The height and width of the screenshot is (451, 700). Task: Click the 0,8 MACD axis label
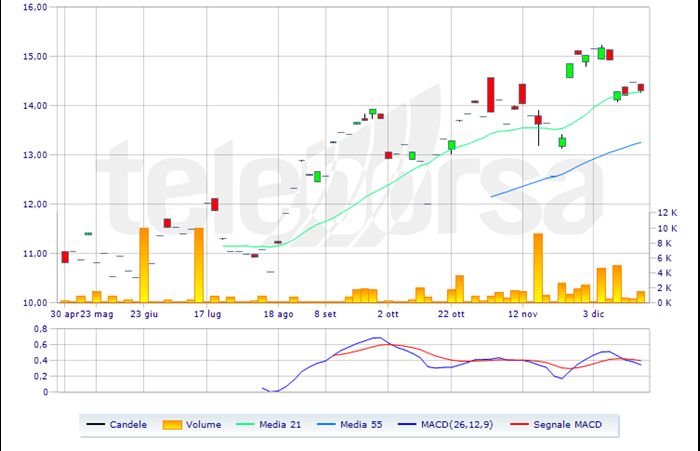coord(40,328)
